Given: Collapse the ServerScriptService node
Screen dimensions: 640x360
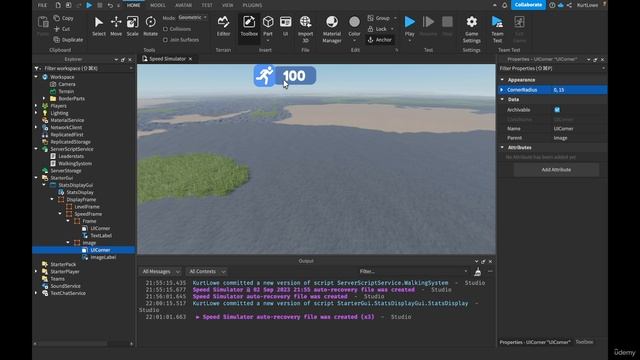Looking at the screenshot, I should pyautogui.click(x=36, y=149).
